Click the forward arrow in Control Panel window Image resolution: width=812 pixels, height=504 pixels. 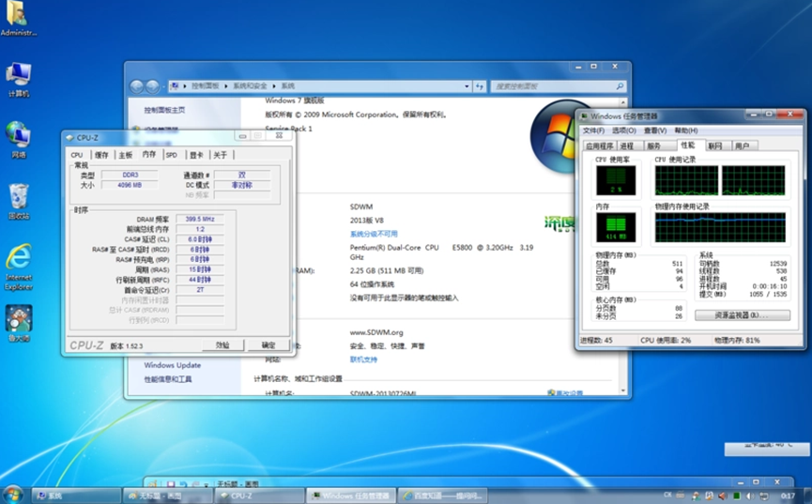click(x=152, y=86)
